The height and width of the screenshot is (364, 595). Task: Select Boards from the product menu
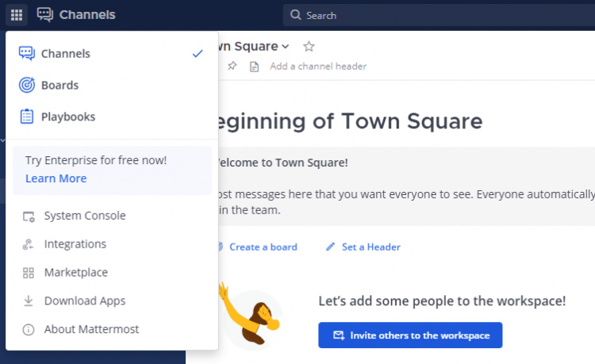pos(60,85)
